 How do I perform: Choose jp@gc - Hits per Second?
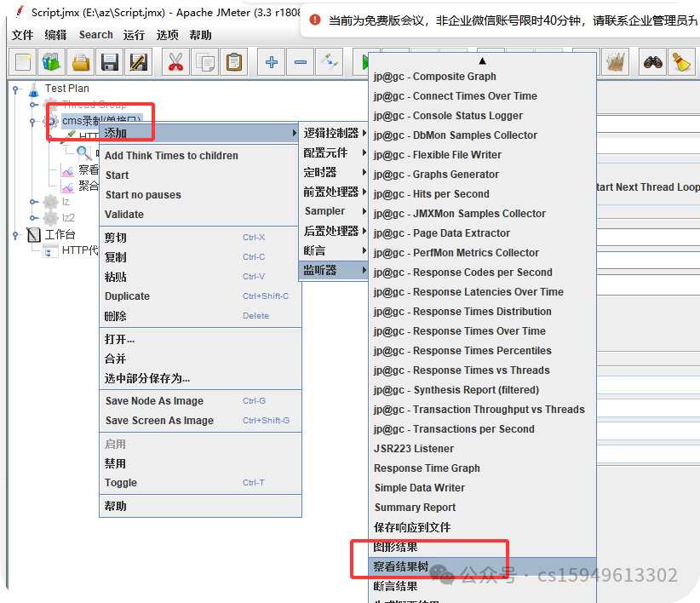click(483, 193)
